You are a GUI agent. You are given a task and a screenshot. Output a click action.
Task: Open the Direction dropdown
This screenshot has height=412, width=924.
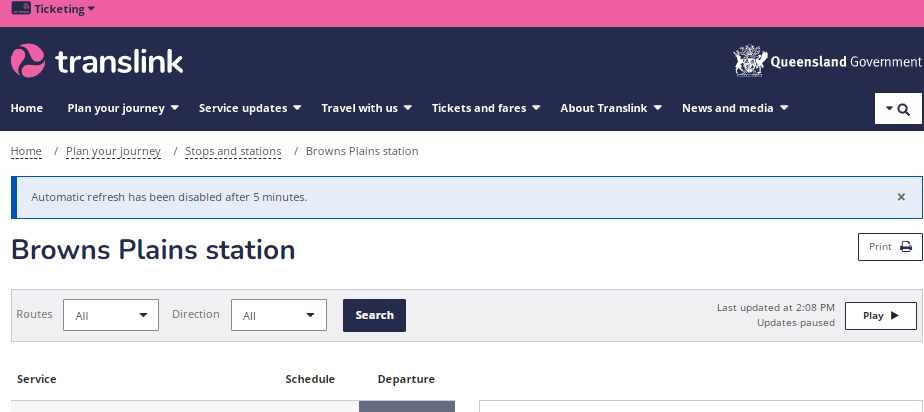tap(279, 315)
